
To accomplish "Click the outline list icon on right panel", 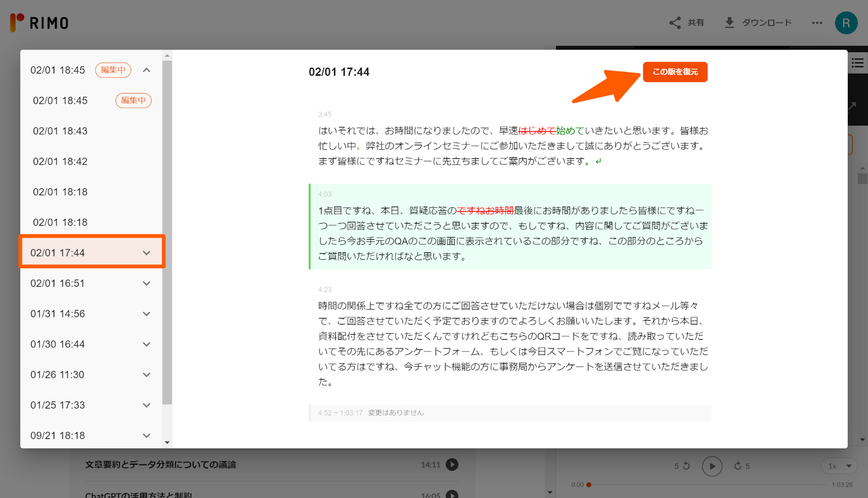I will (x=858, y=62).
